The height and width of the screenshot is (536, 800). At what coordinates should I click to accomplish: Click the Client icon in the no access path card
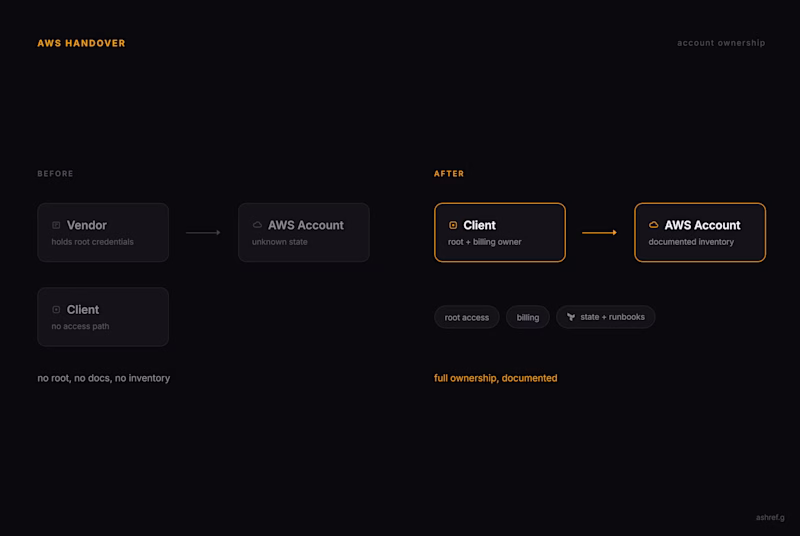(56, 310)
